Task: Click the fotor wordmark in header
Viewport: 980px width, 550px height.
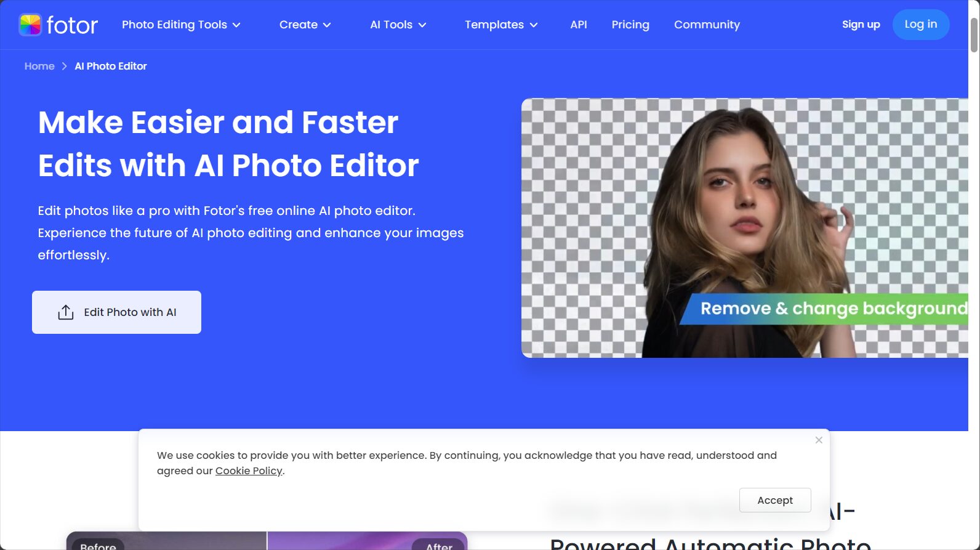Action: pyautogui.click(x=72, y=25)
